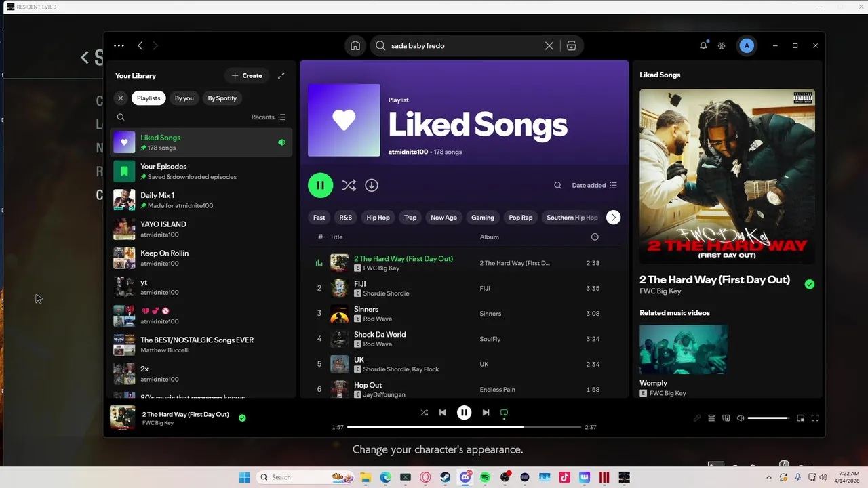Open the notifications bell
Image resolution: width=868 pixels, height=488 pixels.
click(703, 45)
